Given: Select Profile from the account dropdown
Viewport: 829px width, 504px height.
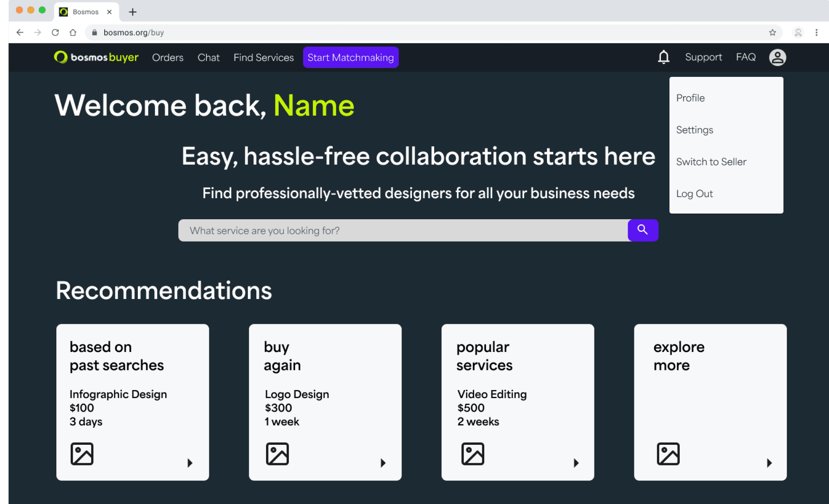Looking at the screenshot, I should coord(690,98).
